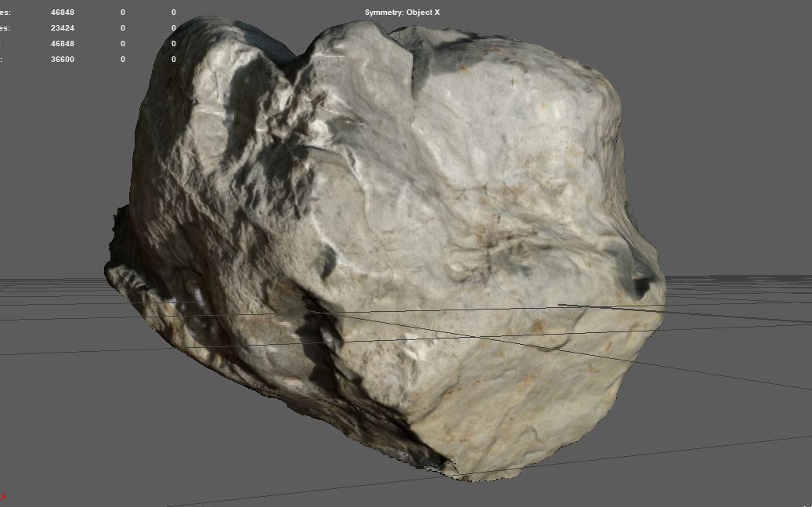Click the 23424 count in the HUD
This screenshot has height=507, width=812.
tap(62, 28)
